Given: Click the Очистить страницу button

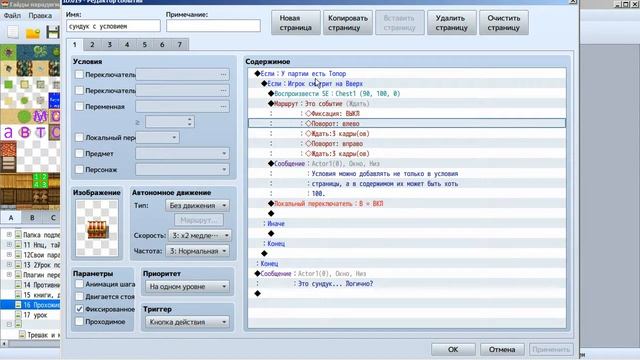Looking at the screenshot, I should pos(504,23).
